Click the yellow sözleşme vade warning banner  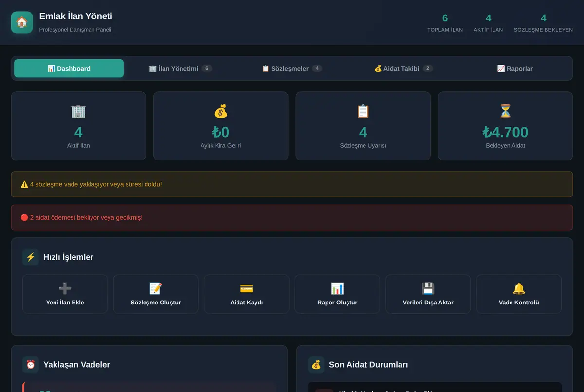292,184
